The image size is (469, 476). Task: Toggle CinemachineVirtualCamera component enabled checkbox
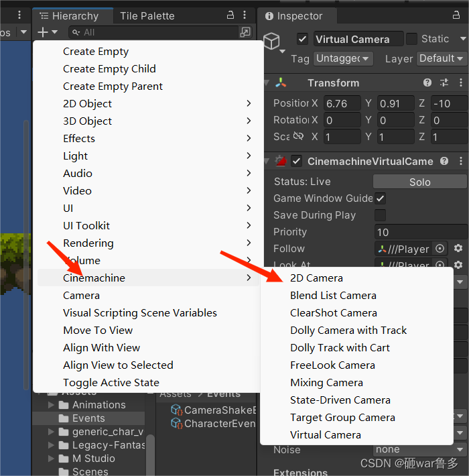296,161
